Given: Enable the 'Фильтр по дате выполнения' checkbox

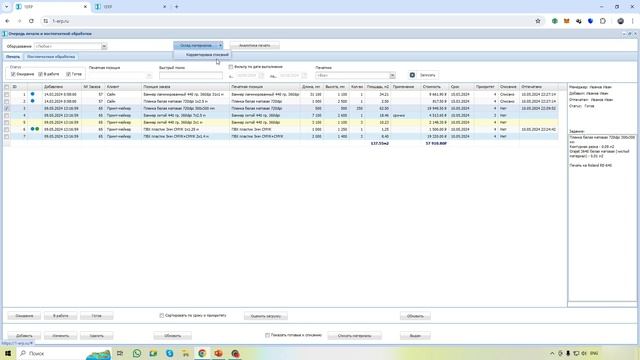Looking at the screenshot, I should click(231, 67).
